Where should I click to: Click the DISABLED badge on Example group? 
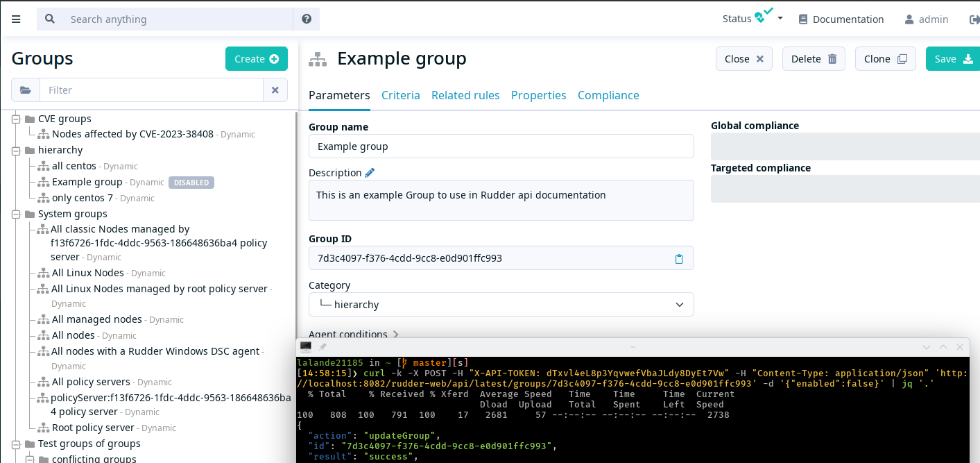(191, 183)
